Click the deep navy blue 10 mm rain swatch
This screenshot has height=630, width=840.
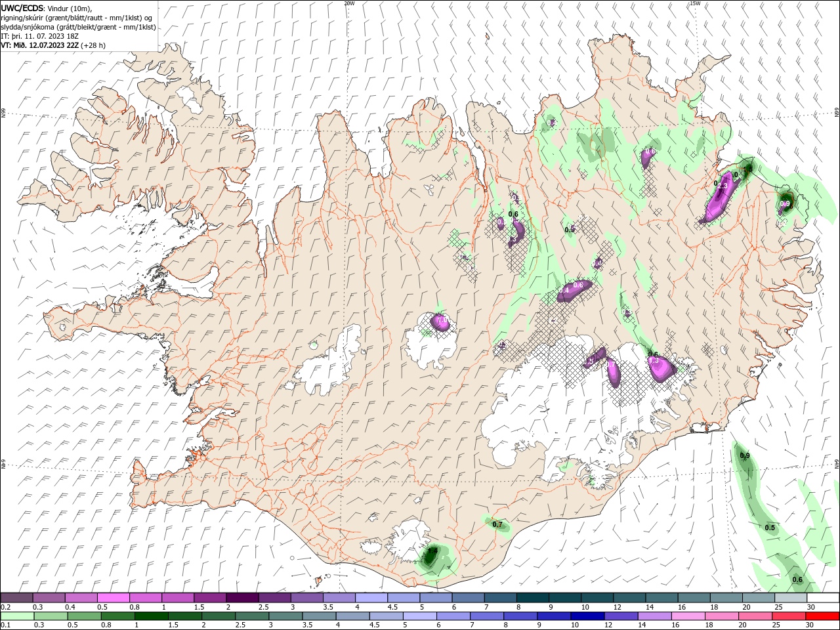click(x=587, y=616)
